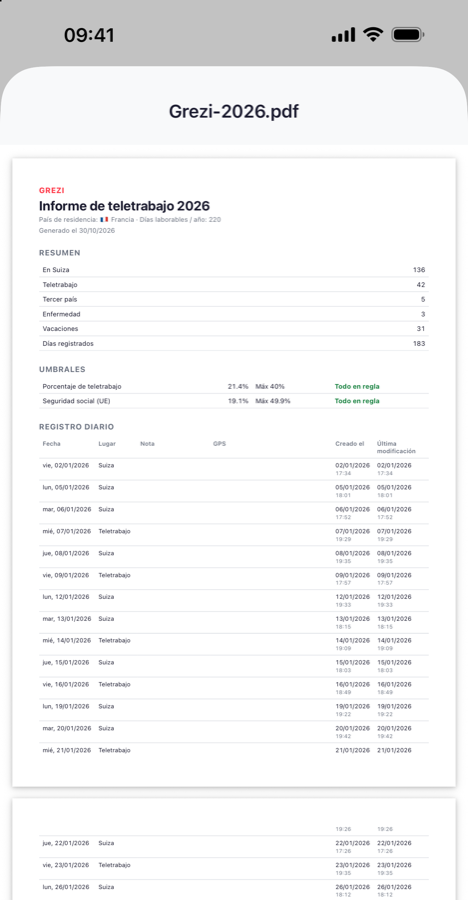Viewport: 468px width, 900px height.
Task: Select 'Seguridad social (UE)' label
Action: pyautogui.click(x=76, y=401)
